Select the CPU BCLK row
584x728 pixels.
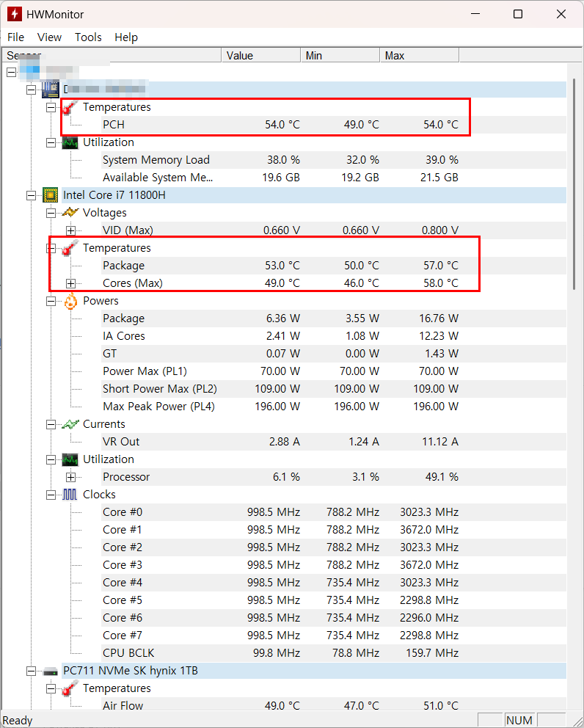click(333, 653)
